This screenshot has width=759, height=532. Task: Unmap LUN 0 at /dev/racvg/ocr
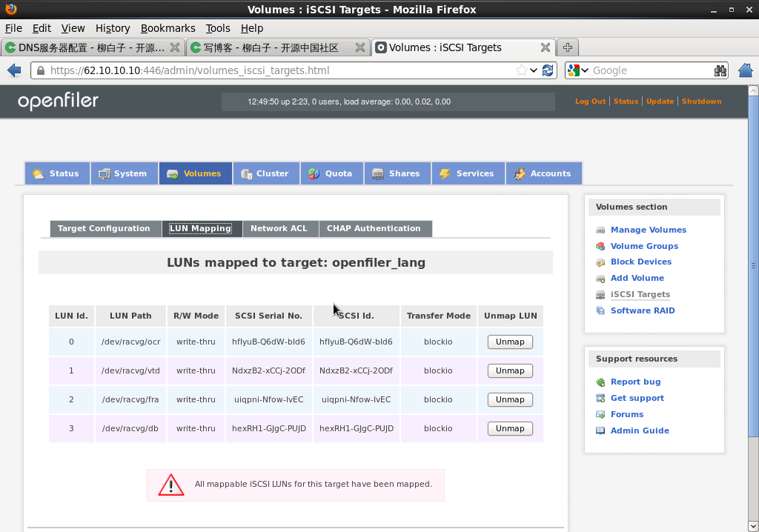click(510, 342)
